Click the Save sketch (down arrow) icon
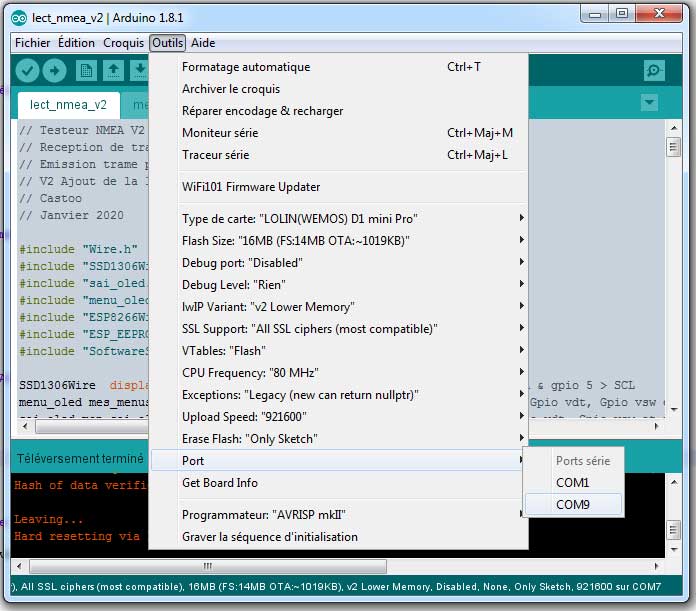 click(x=139, y=71)
